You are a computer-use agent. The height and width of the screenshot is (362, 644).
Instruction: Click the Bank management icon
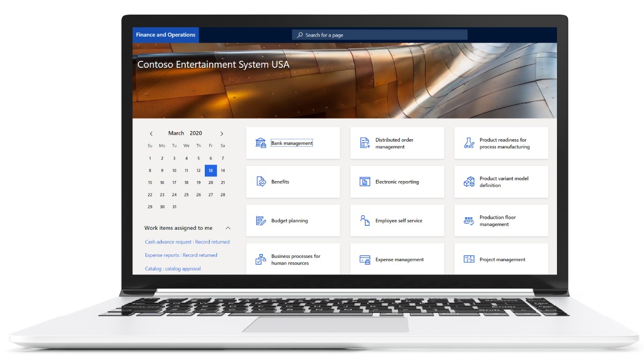[x=261, y=143]
